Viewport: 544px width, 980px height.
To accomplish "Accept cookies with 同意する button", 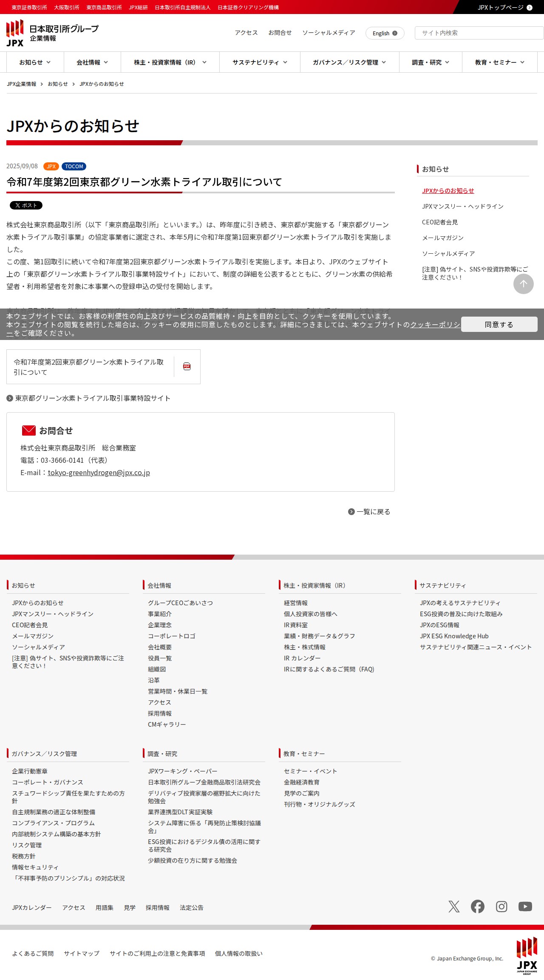I will point(499,325).
